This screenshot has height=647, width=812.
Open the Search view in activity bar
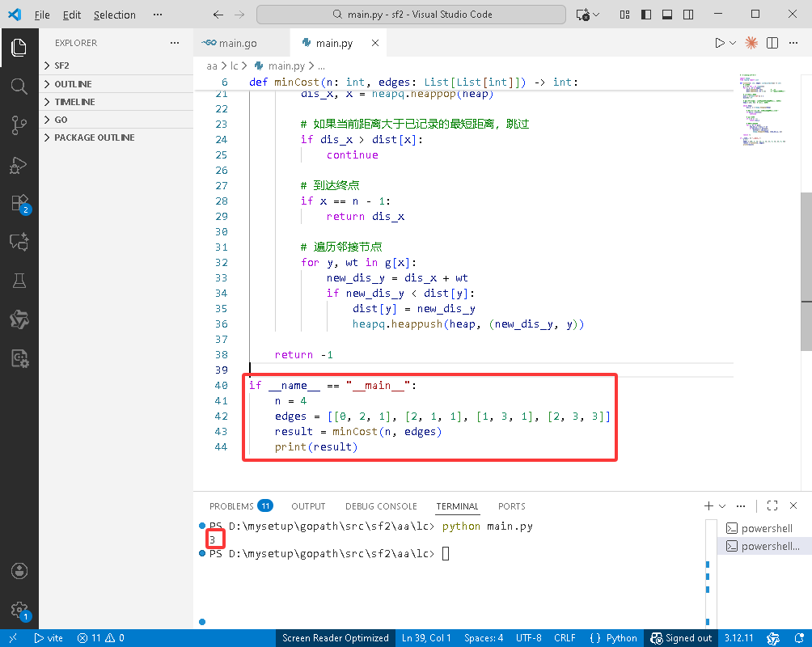(19, 86)
